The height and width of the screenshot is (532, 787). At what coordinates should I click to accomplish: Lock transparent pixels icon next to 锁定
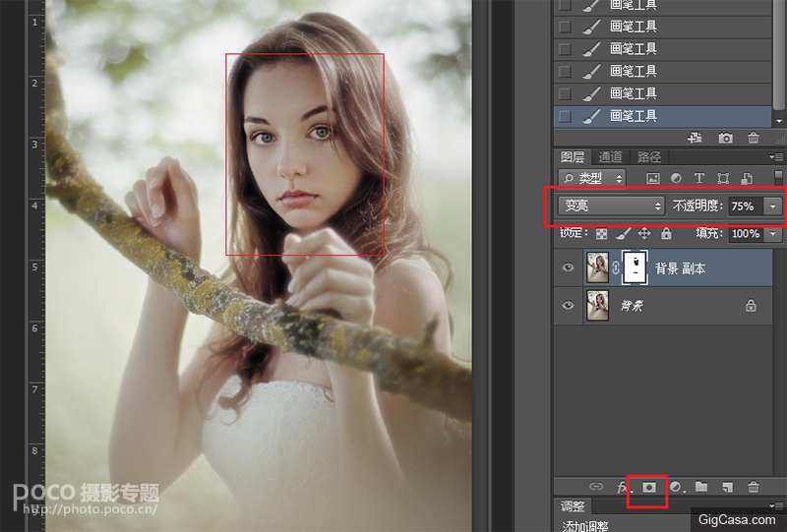pos(601,233)
